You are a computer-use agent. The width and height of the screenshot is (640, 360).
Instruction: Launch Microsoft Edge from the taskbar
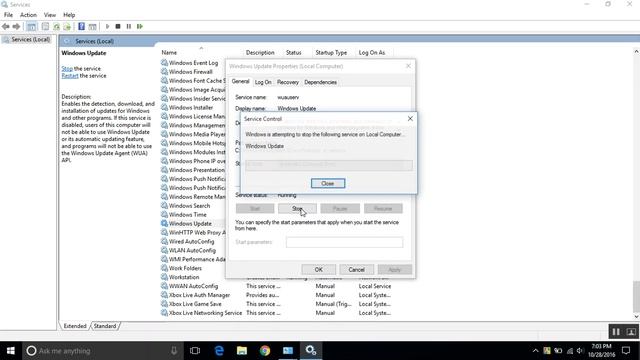(x=219, y=351)
